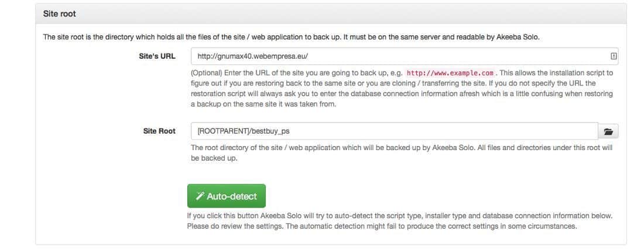Viewport: 644px width, 251px height.
Task: Click 'The root directory of the site' description
Action: 402,147
